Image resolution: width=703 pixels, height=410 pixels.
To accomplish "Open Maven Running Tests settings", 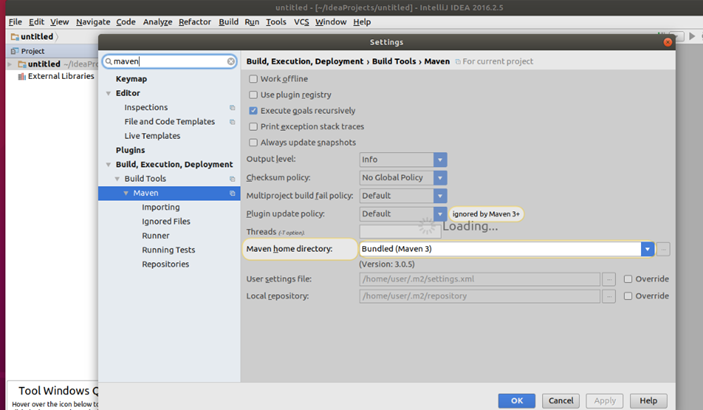I will tap(169, 250).
